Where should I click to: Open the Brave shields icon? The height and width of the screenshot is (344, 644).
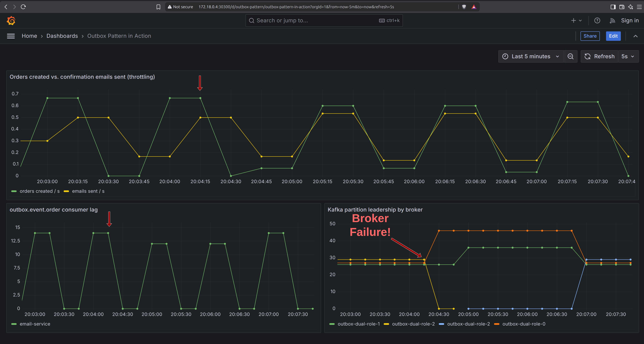(x=464, y=7)
